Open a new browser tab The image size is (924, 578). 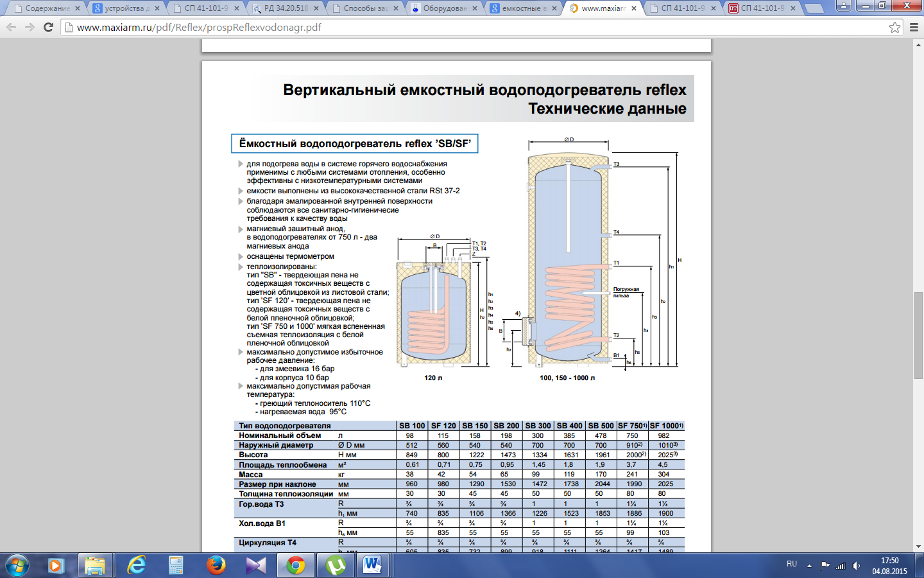(814, 8)
